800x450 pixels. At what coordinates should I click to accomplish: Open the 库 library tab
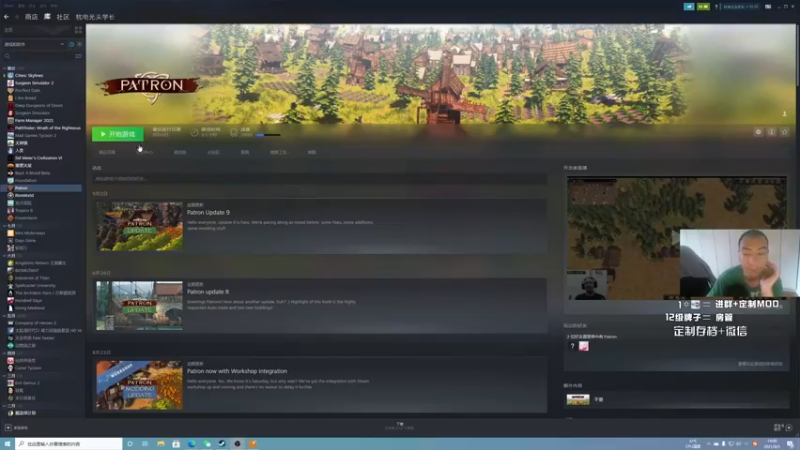[x=47, y=17]
